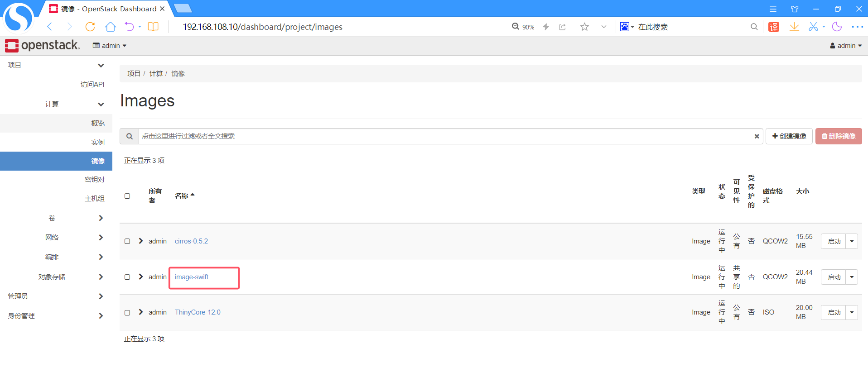The image size is (868, 377).
Task: Click 启动 for cirros-0.5.2
Action: tap(834, 241)
